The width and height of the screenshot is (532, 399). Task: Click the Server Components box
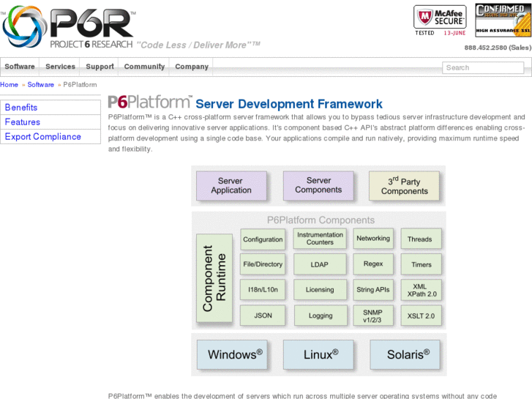[318, 185]
